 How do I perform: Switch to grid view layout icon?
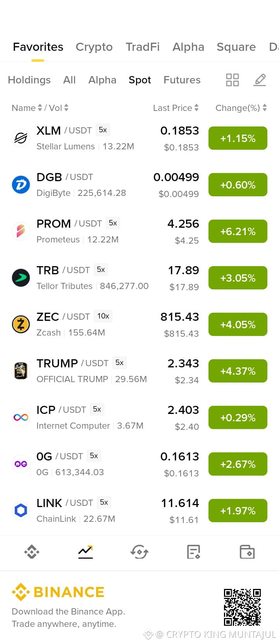point(232,80)
